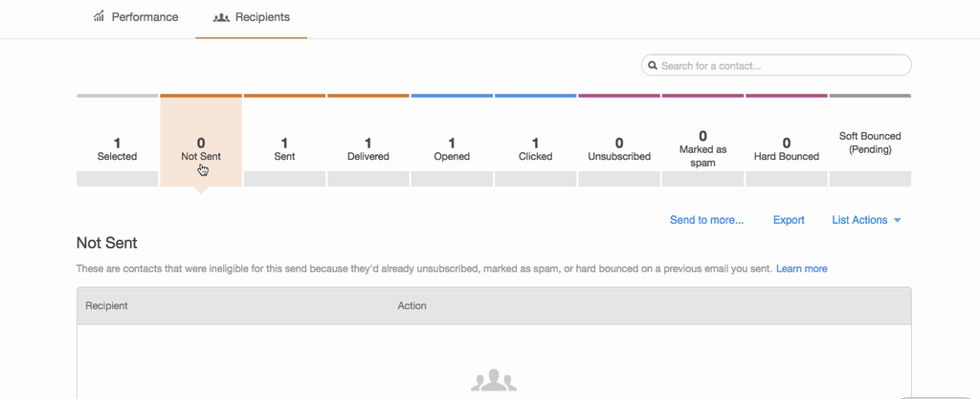The width and height of the screenshot is (980, 399).
Task: Click the magnifying glass search icon
Action: [x=653, y=66]
